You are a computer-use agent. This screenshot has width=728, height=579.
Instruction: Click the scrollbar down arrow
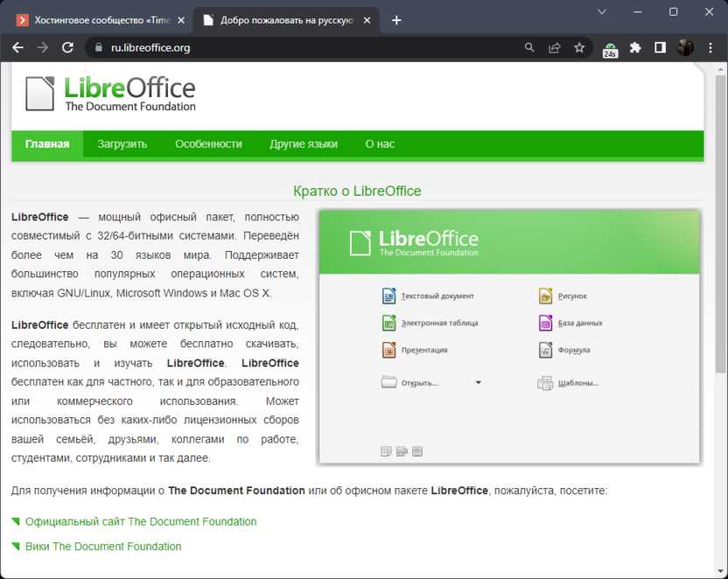(720, 572)
